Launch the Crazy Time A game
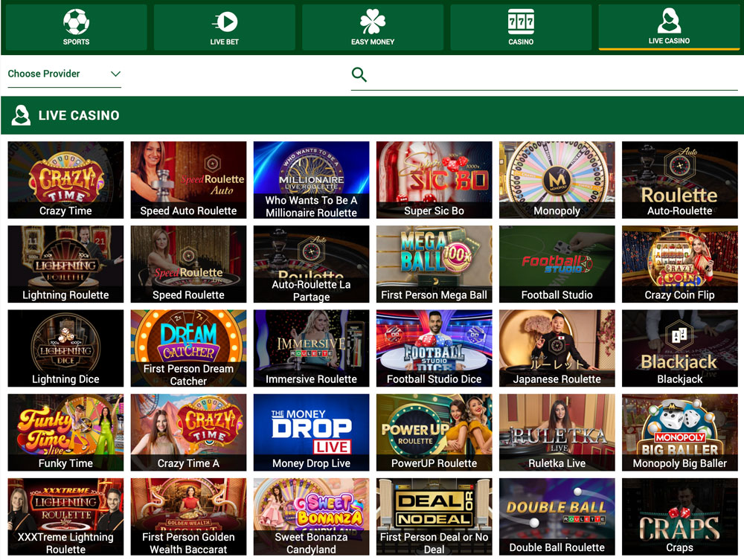 click(188, 432)
